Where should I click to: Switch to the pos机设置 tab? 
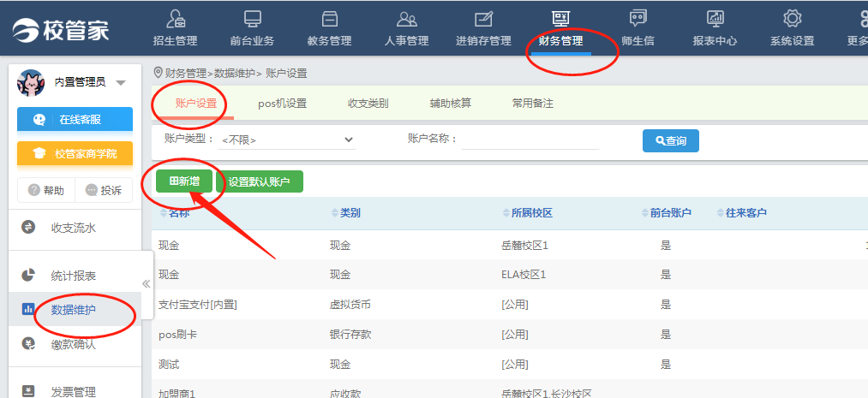point(282,104)
